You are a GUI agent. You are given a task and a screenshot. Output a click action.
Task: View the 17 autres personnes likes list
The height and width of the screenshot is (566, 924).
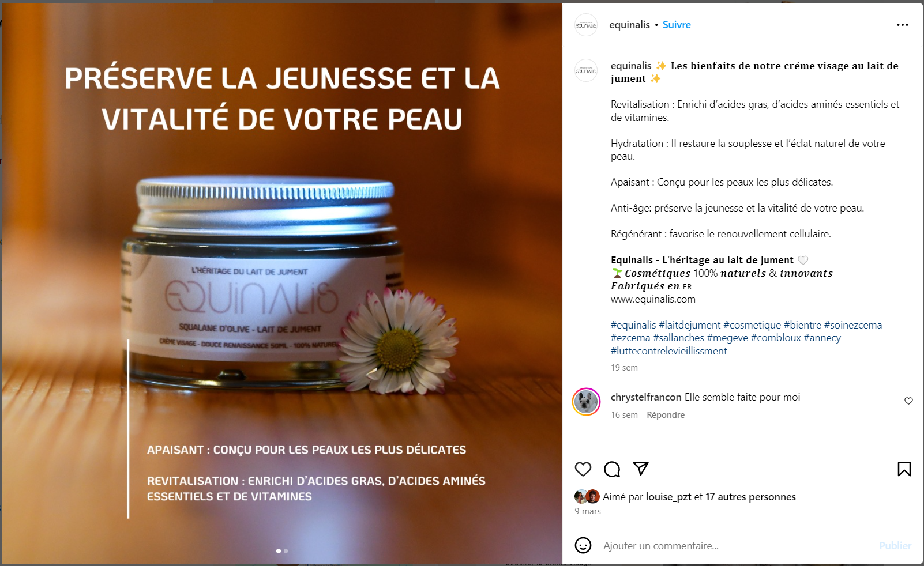coord(750,497)
